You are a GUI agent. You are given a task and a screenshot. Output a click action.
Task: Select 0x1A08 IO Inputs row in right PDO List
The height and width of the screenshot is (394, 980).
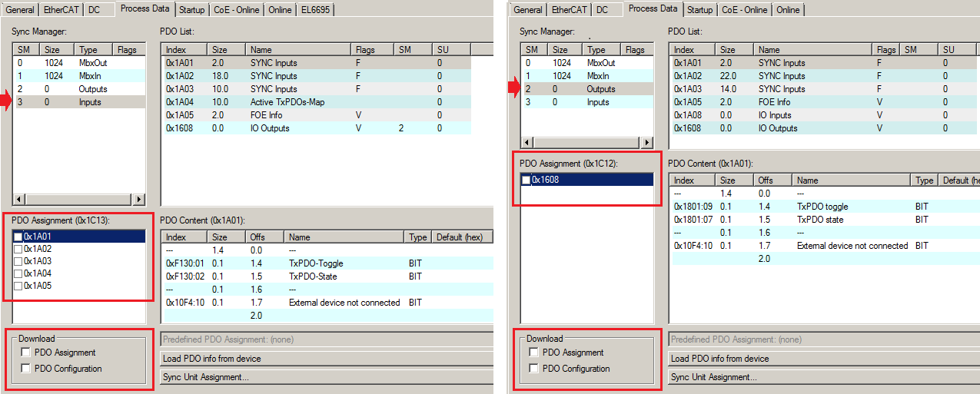pos(825,115)
